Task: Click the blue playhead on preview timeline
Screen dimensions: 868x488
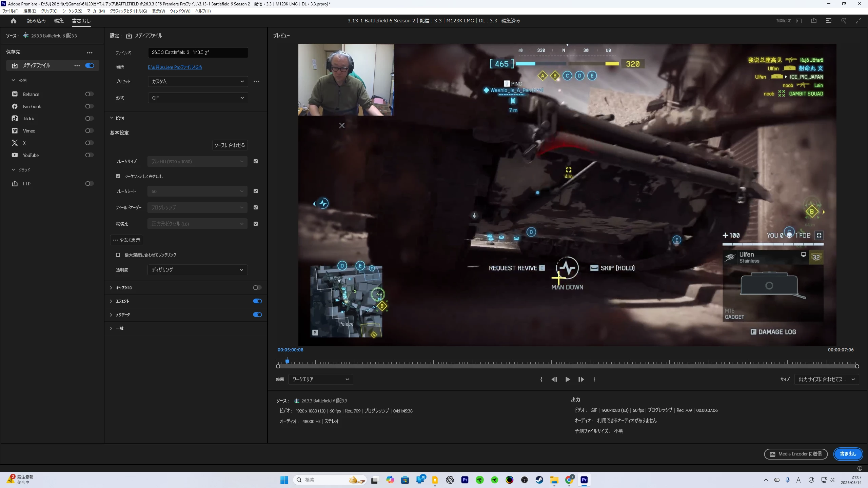Action: [x=287, y=361]
